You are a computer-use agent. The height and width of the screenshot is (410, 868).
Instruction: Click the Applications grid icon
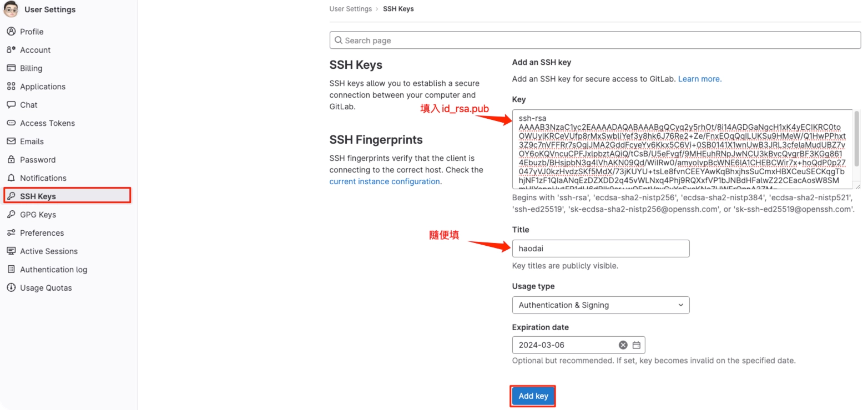11,87
